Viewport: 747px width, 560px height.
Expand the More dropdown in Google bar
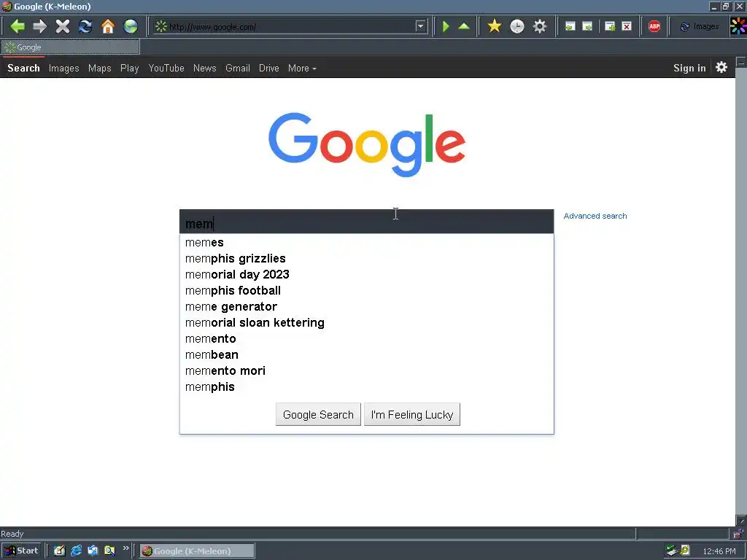[x=302, y=68]
